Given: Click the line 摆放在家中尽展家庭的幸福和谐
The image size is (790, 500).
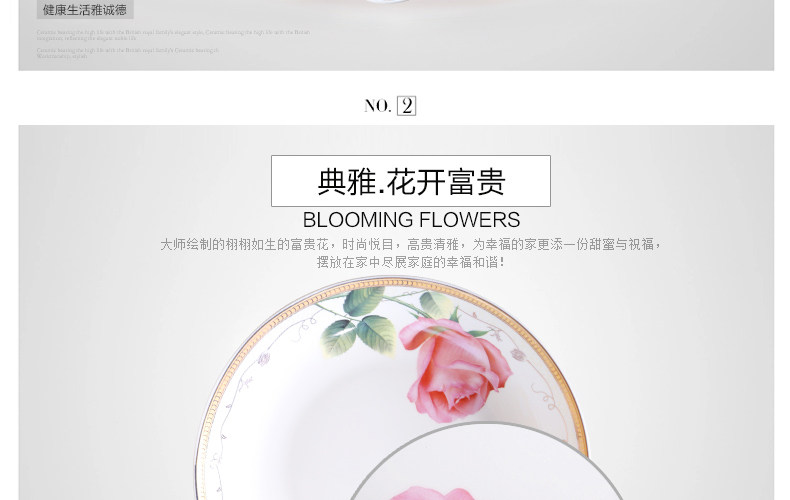Looking at the screenshot, I should click(411, 262).
